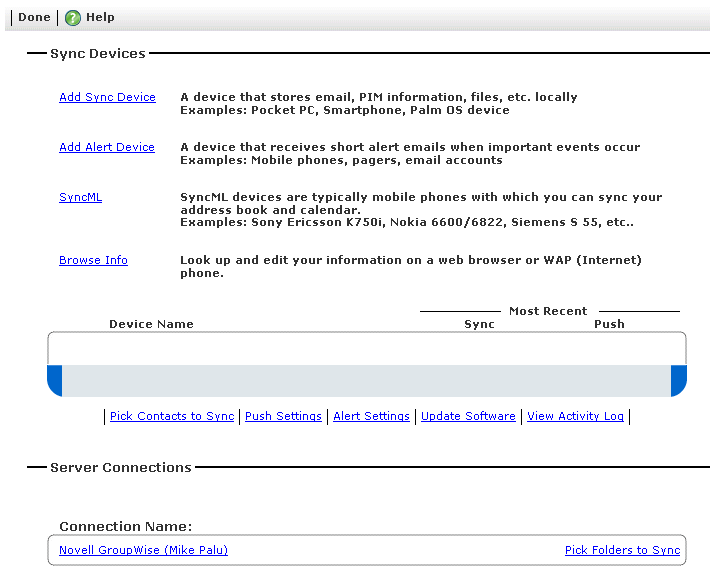Click the Server Connections section heading
This screenshot has height=579, width=710.
coord(121,467)
